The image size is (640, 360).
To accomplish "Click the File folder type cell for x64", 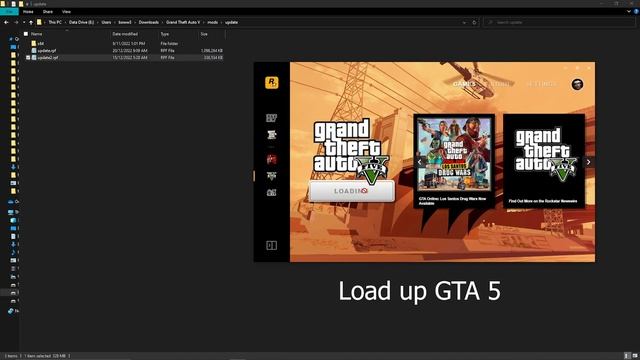I will 169,43.
